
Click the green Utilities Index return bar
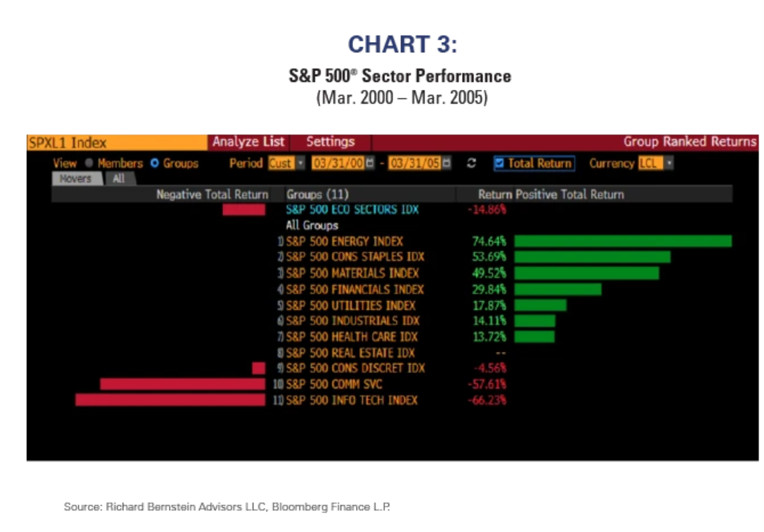(540, 305)
